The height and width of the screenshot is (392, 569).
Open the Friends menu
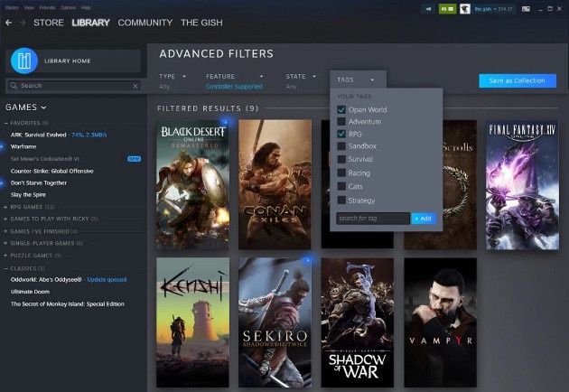[47, 7]
